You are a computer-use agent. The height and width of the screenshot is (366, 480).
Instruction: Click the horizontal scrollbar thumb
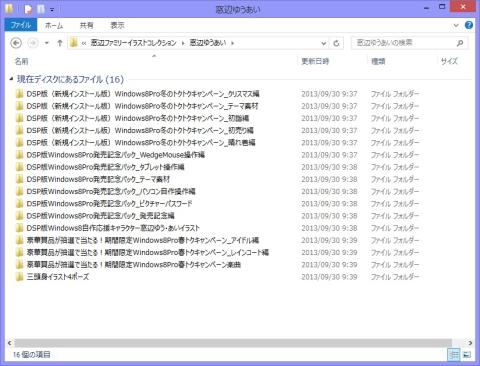233,343
